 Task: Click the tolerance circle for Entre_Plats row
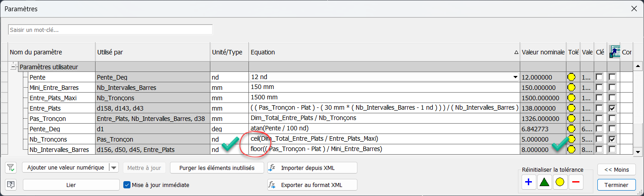tap(571, 108)
